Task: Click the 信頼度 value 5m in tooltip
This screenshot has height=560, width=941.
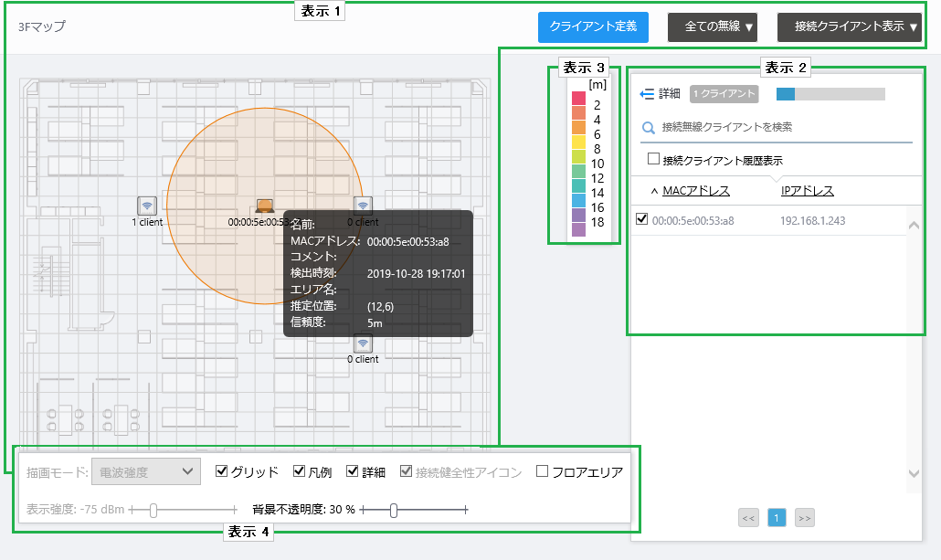Action: point(375,322)
